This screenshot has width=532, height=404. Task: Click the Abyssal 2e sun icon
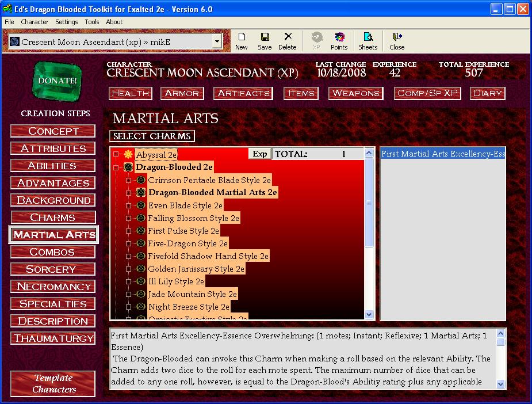pyautogui.click(x=128, y=154)
